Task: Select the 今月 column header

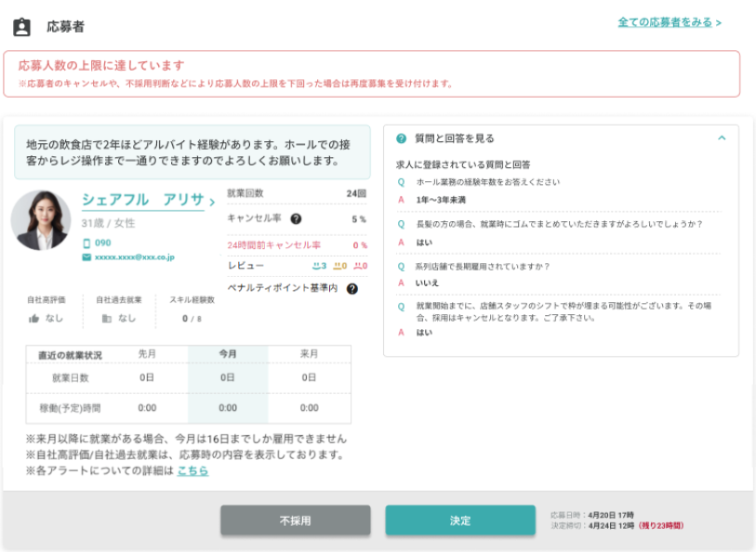Action: coord(228,354)
